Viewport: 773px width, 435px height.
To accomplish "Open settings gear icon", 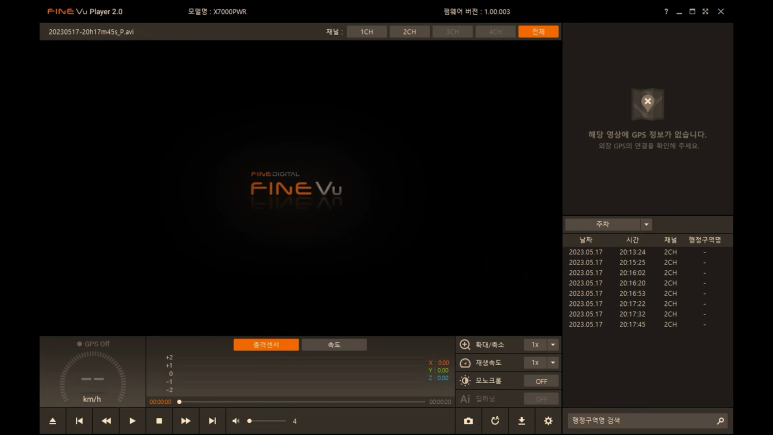I will (548, 421).
